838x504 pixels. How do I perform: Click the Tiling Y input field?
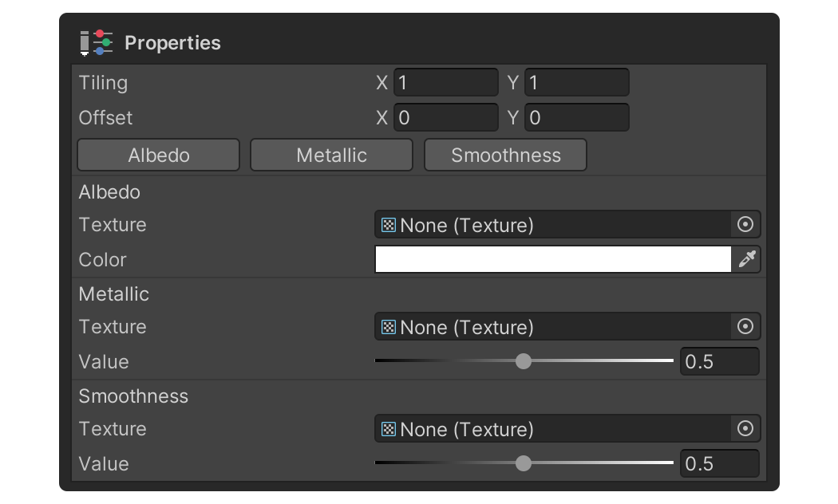(x=575, y=82)
